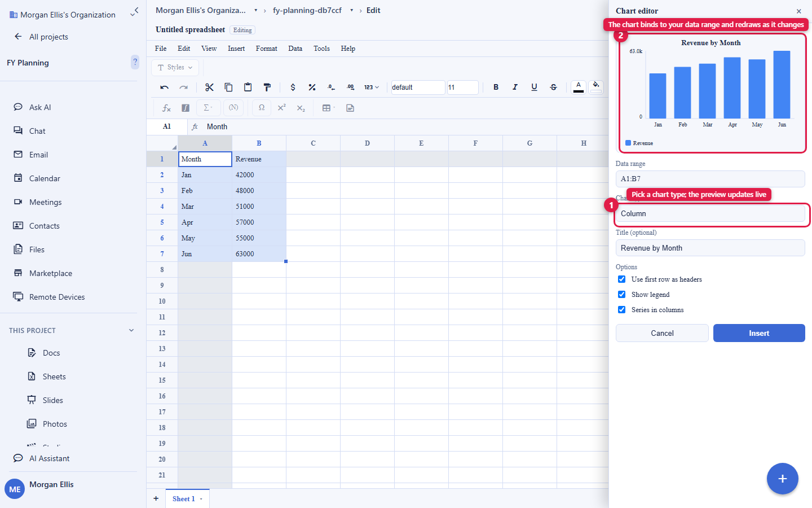Click the Redo icon in toolbar
812x508 pixels.
[184, 87]
